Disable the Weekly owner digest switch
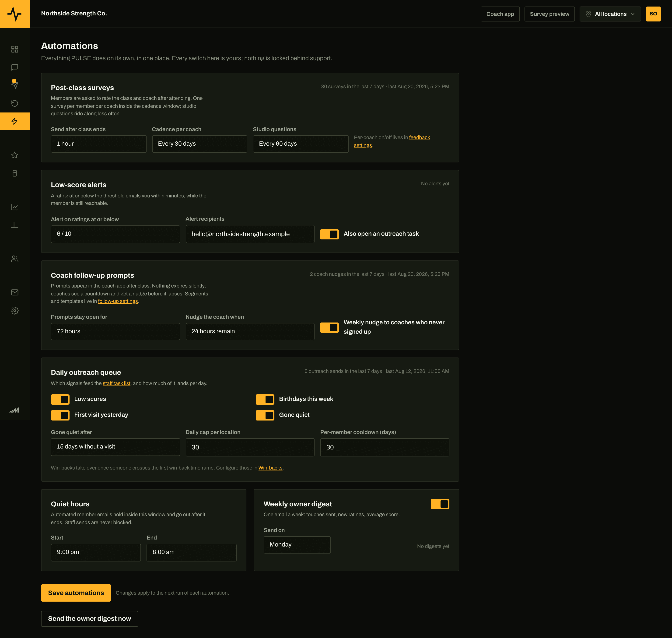Image resolution: width=672 pixels, height=638 pixels. [440, 504]
